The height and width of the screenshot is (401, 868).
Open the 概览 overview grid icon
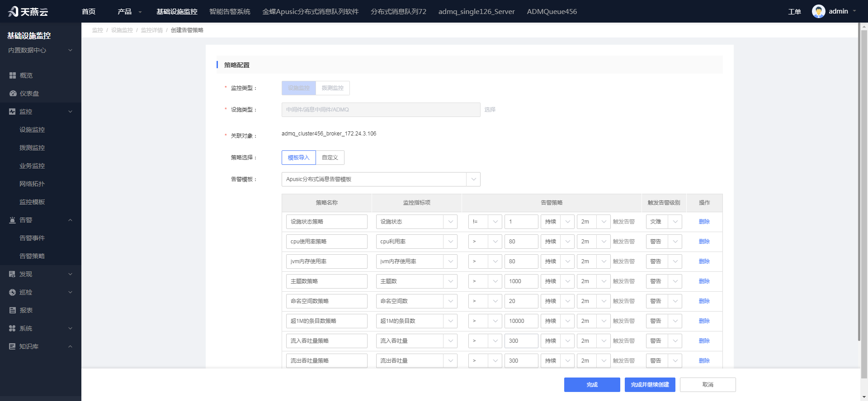pyautogui.click(x=13, y=75)
